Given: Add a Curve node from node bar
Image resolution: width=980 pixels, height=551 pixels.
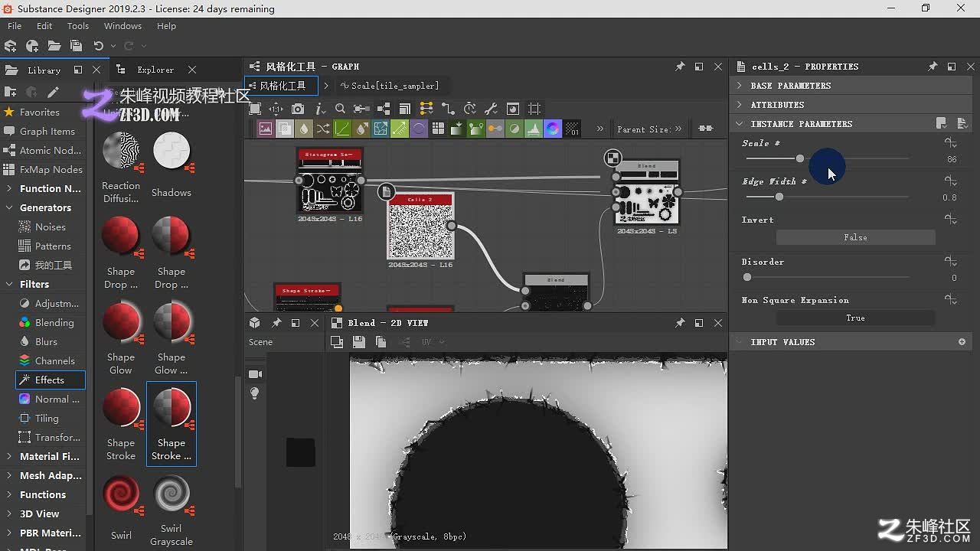Looking at the screenshot, I should pos(342,129).
